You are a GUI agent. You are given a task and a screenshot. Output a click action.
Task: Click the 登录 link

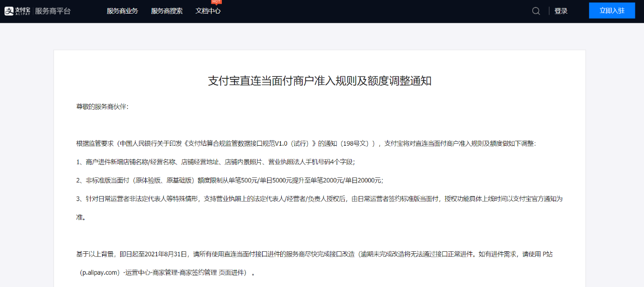(561, 11)
